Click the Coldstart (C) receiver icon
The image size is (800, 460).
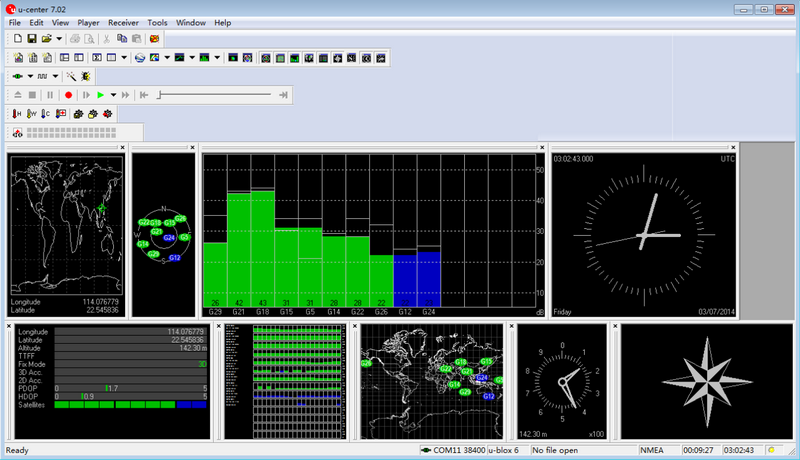coord(47,114)
